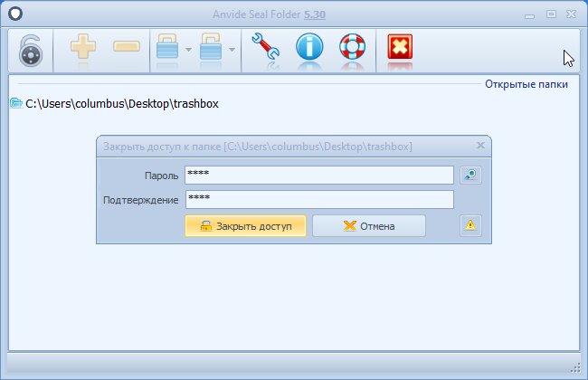The height and width of the screenshot is (380, 588).
Task: Exit program via red X icon
Action: pos(400,46)
